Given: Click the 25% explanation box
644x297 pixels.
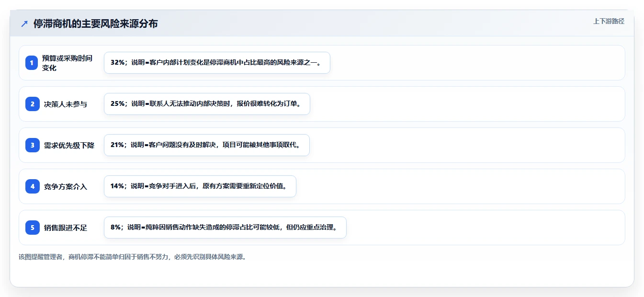Looking at the screenshot, I should pyautogui.click(x=207, y=104).
